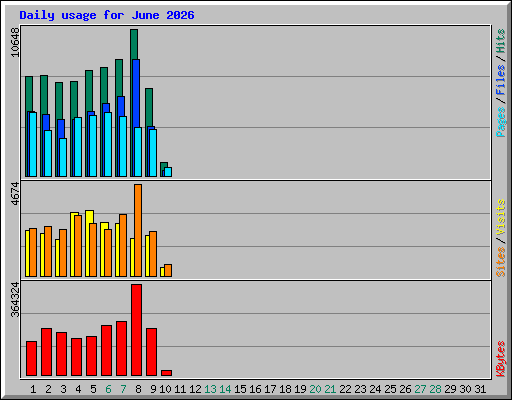Click the red KBytes bar for day 4

click(x=76, y=357)
